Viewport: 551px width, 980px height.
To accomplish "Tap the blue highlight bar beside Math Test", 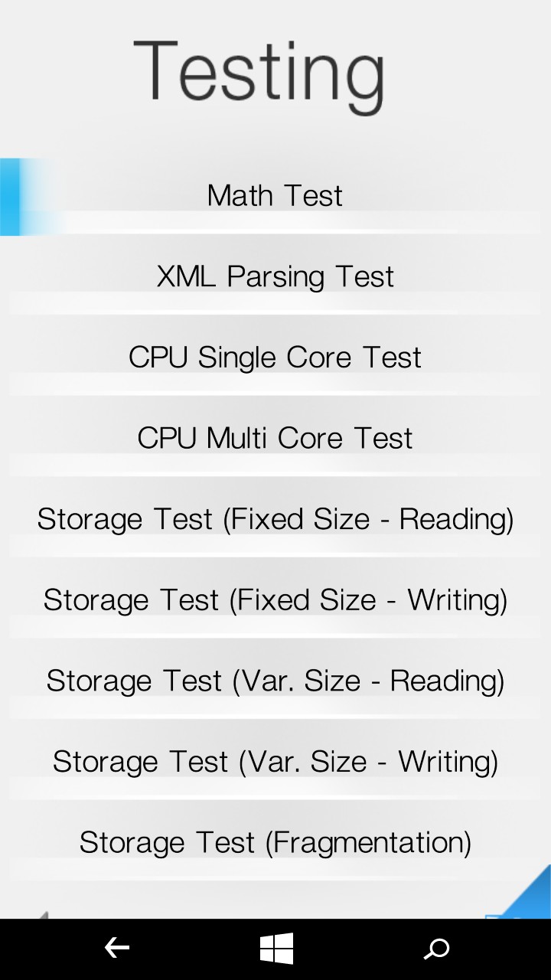I will coord(11,197).
